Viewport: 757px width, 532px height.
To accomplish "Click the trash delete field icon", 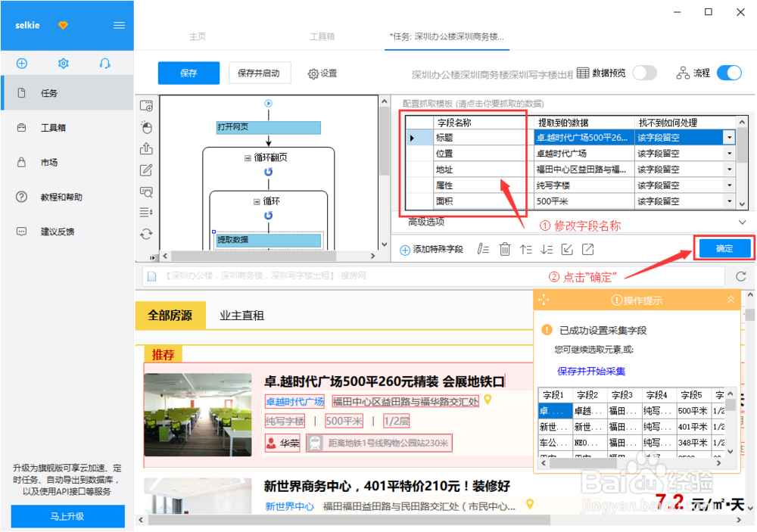I will coord(504,249).
